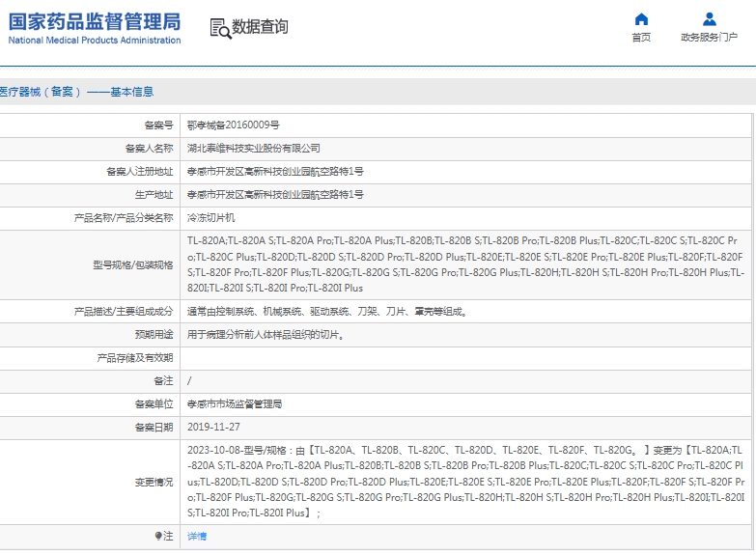Viewport: 756px width, 555px height.
Task: Select authority 孝感市市场监督管理局
Action: pos(235,404)
